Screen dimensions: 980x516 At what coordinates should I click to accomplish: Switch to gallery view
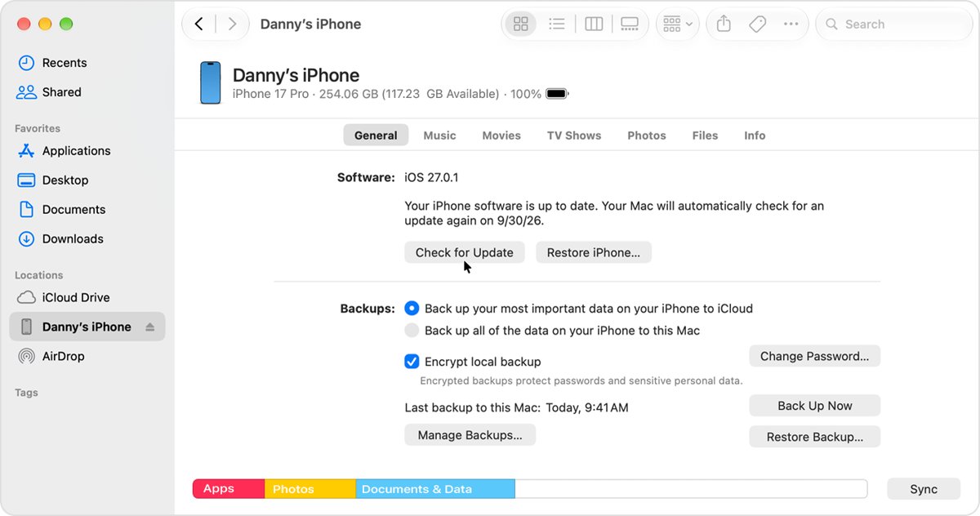coord(630,24)
